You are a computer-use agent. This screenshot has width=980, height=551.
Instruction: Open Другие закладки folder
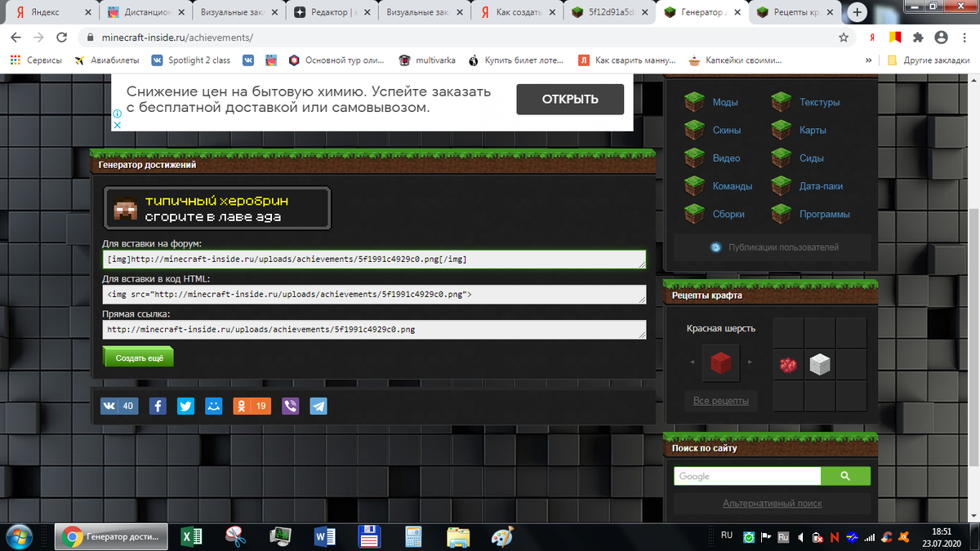(x=928, y=60)
